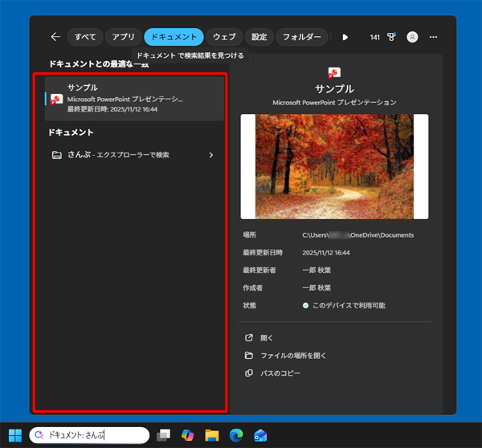Click the Copilot icon in the taskbar
The image size is (482, 448).
188,435
